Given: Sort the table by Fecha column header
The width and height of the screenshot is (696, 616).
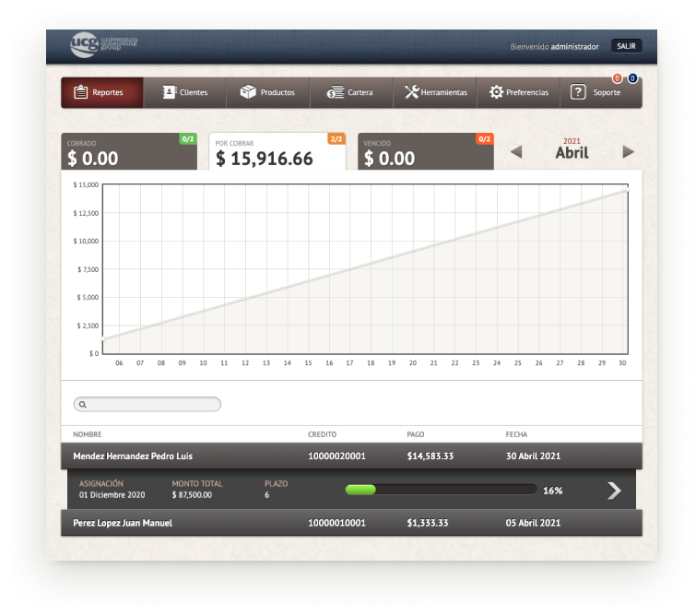Looking at the screenshot, I should [516, 433].
